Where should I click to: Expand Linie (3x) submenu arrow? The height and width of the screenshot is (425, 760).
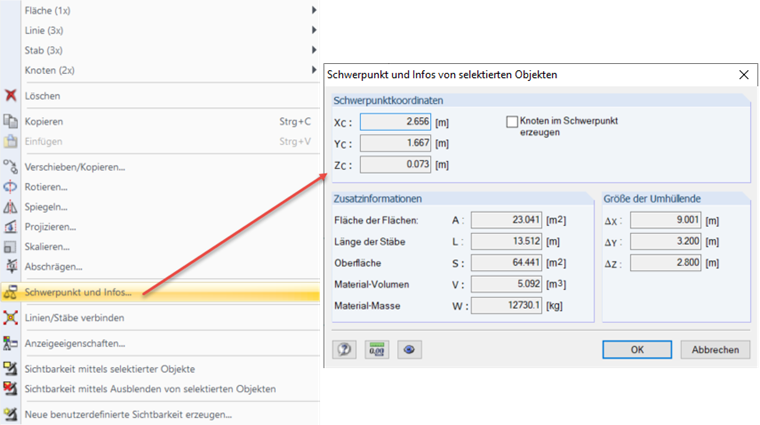(314, 30)
